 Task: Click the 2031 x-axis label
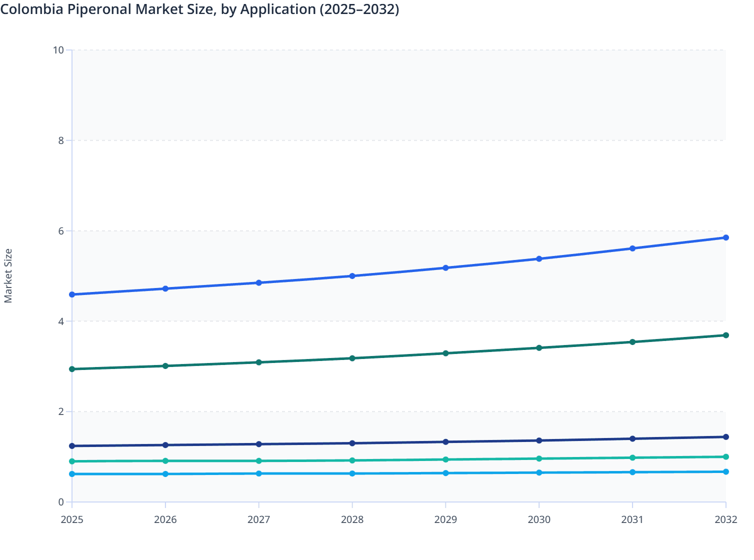pos(632,519)
